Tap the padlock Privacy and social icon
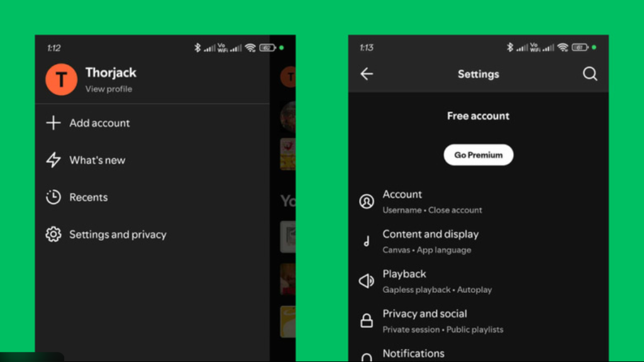Screen dimensions: 644x362 pyautogui.click(x=366, y=321)
